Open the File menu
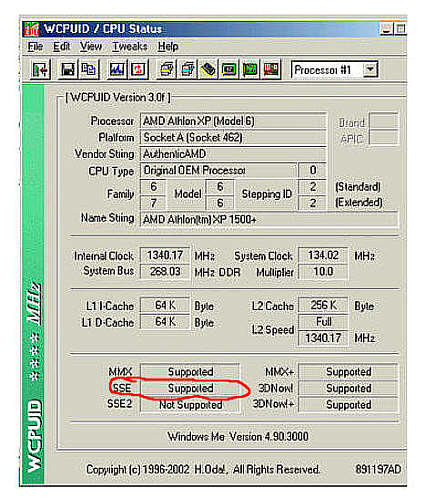Image resolution: width=426 pixels, height=499 pixels. [x=35, y=46]
